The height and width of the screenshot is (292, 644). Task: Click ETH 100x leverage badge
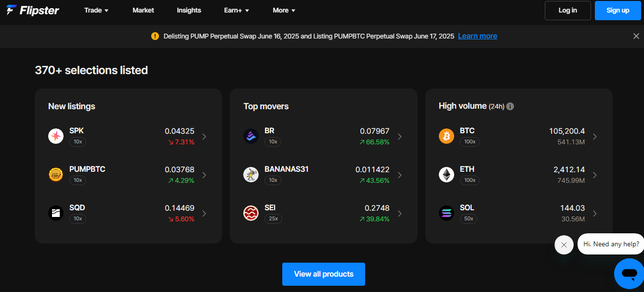[470, 180]
